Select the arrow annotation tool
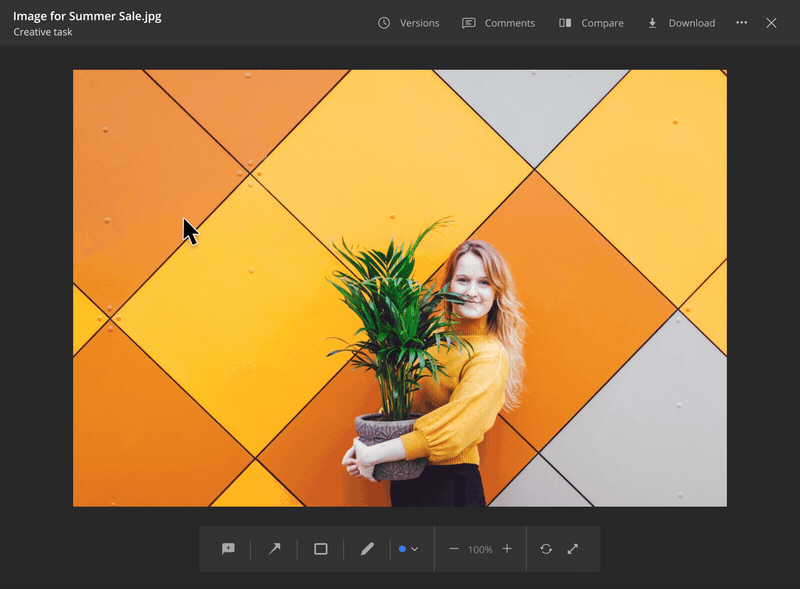The image size is (800, 589). tap(274, 549)
